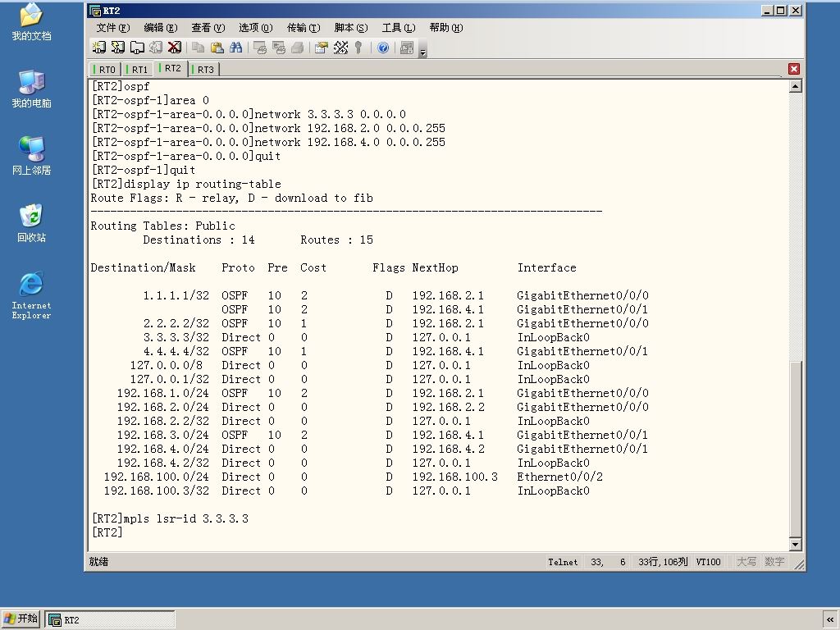
Task: Click the Copy toolbar icon
Action: pos(199,48)
